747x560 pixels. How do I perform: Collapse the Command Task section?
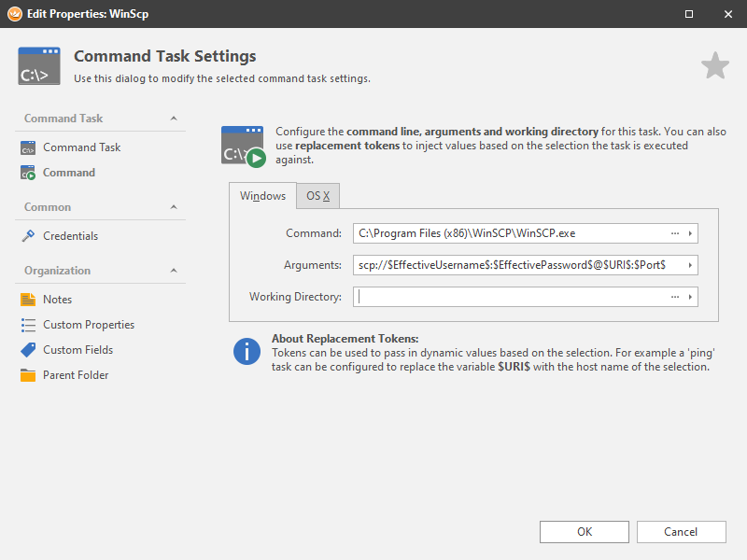pyautogui.click(x=174, y=119)
